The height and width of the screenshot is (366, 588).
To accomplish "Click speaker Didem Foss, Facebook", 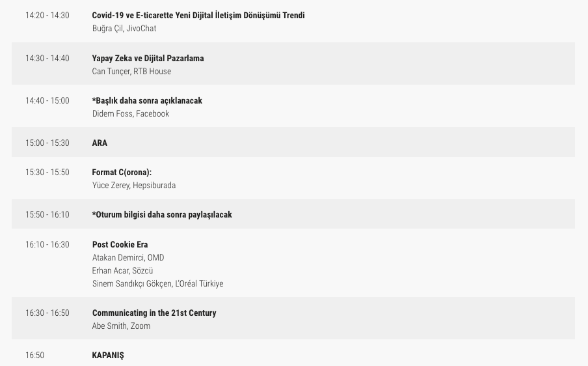I will click(130, 113).
